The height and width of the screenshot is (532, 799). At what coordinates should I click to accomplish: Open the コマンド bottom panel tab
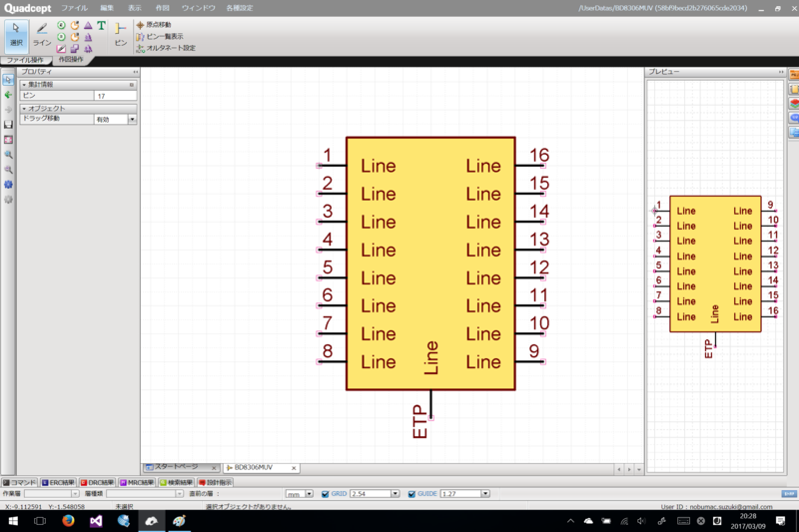pyautogui.click(x=19, y=482)
